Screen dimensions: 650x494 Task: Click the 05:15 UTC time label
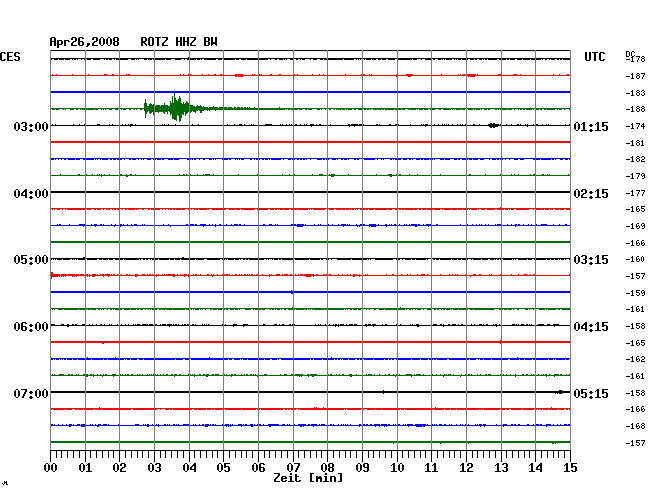tap(591, 393)
